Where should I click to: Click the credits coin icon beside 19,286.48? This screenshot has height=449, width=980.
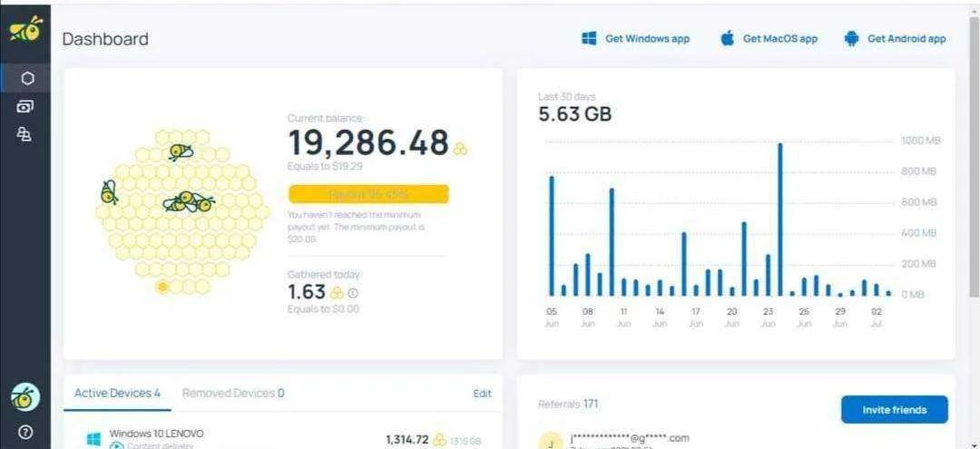pos(461,149)
